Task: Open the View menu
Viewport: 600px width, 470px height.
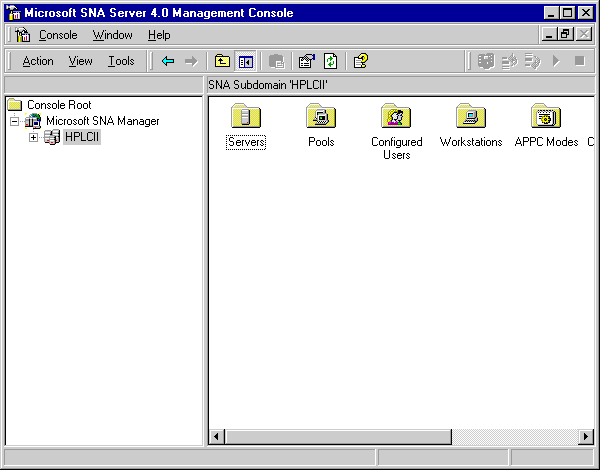Action: tap(81, 61)
